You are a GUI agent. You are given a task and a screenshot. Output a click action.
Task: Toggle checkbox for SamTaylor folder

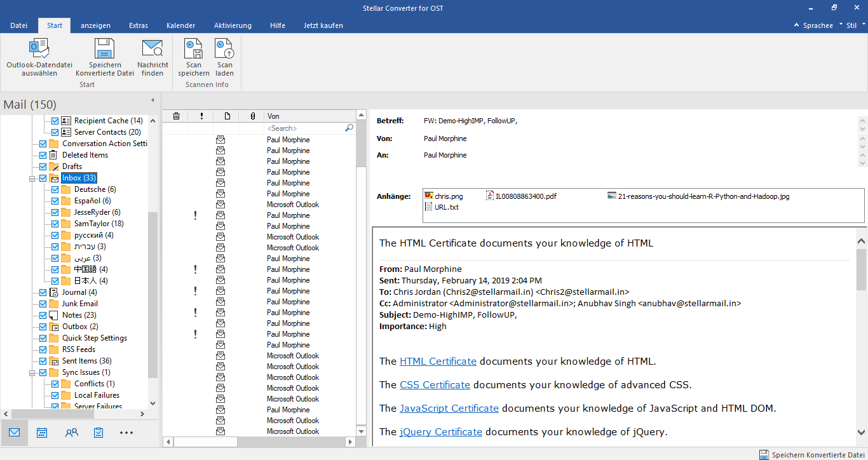pyautogui.click(x=55, y=224)
